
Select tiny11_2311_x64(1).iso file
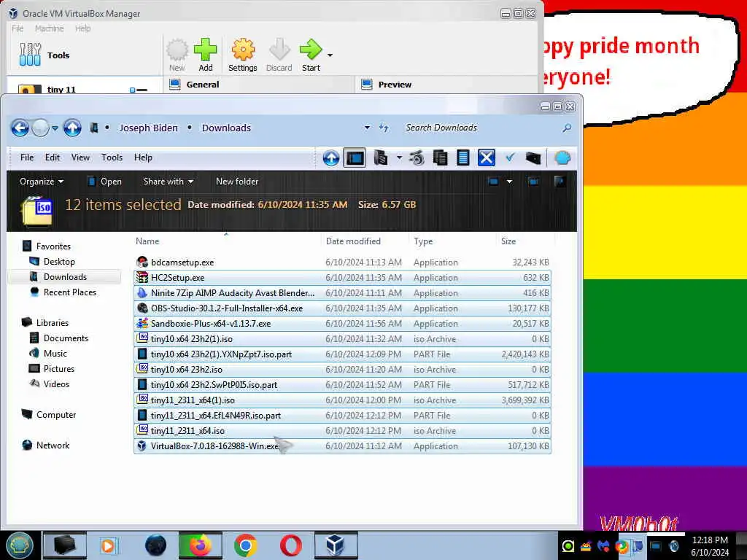pyautogui.click(x=342, y=400)
